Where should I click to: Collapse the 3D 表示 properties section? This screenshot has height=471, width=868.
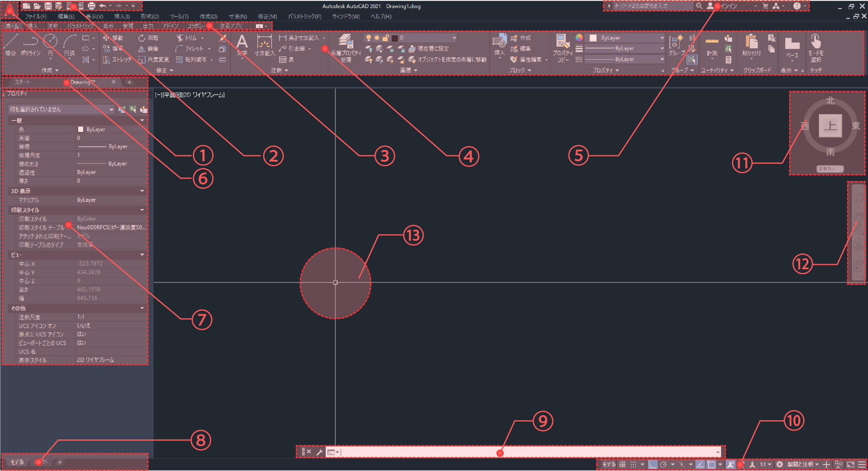142,191
